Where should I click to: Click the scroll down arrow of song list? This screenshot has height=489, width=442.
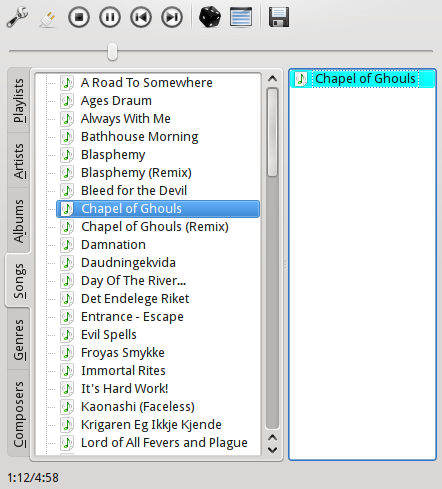[x=273, y=450]
